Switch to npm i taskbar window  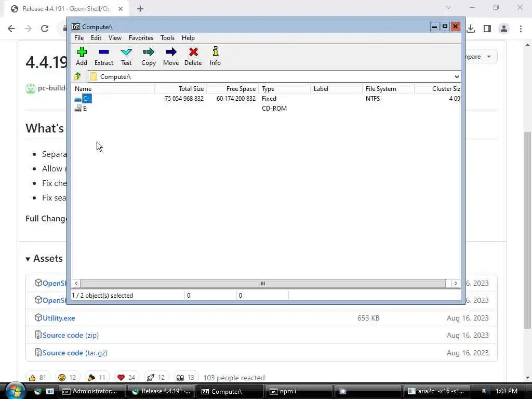[299, 391]
